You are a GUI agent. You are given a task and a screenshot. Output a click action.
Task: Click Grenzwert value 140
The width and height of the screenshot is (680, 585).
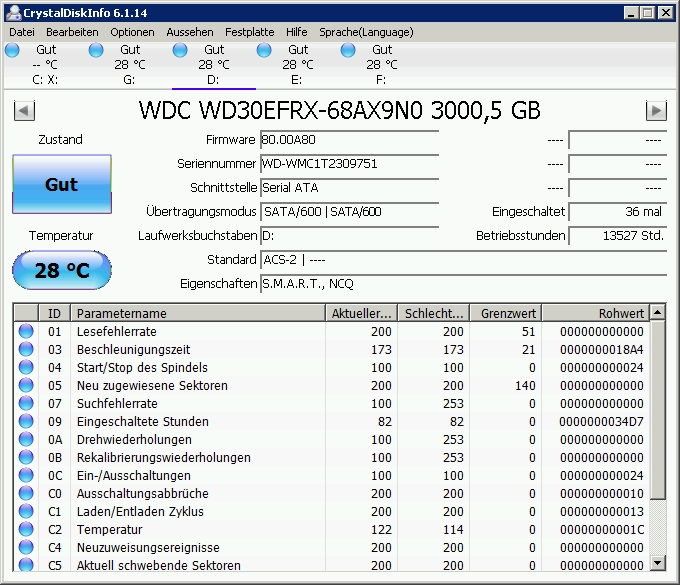tap(525, 386)
